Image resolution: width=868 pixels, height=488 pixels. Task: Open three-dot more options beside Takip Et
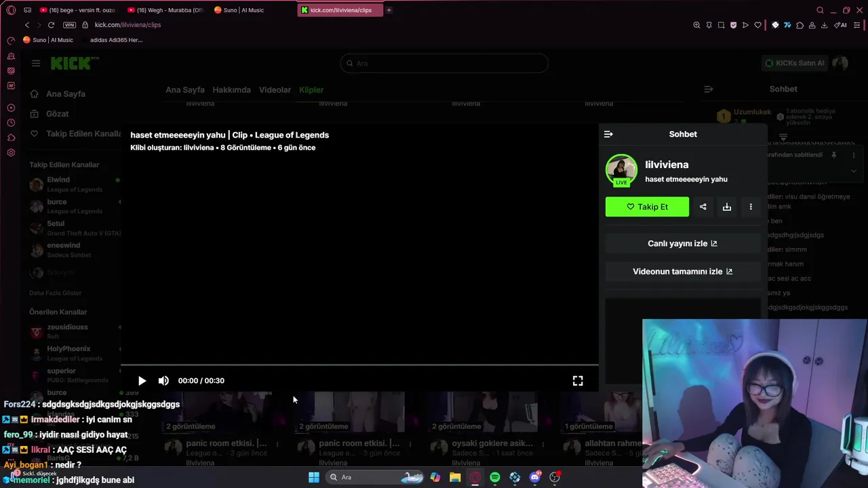(751, 207)
